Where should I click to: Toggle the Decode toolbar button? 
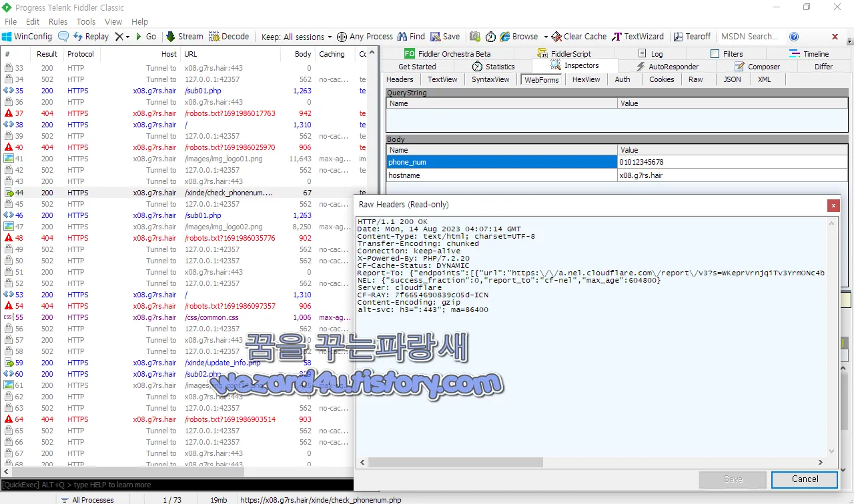tap(229, 37)
